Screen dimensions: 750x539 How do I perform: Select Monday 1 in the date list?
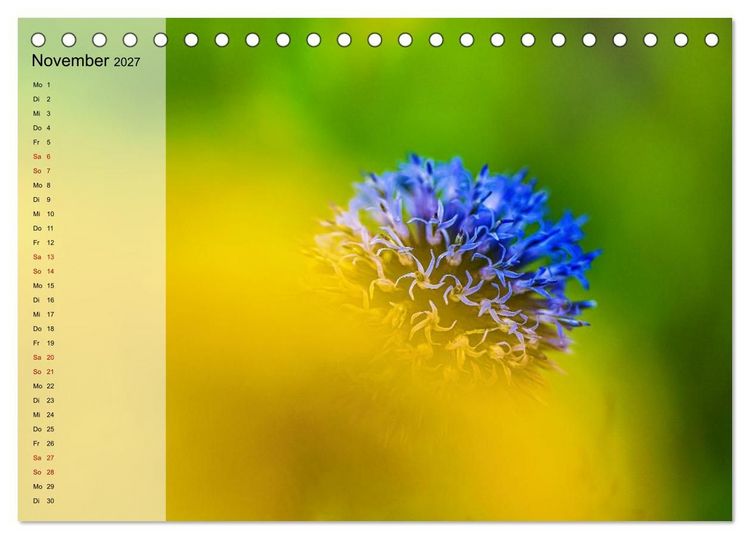(x=42, y=85)
